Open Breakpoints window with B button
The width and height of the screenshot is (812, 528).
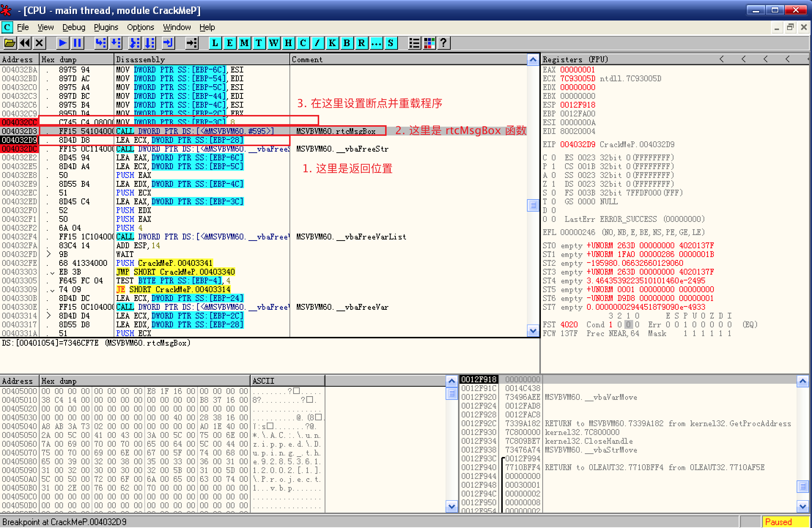pos(347,43)
